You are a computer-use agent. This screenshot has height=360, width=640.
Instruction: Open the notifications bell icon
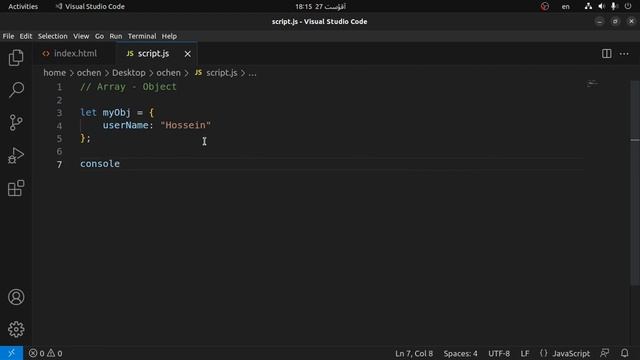pyautogui.click(x=624, y=353)
